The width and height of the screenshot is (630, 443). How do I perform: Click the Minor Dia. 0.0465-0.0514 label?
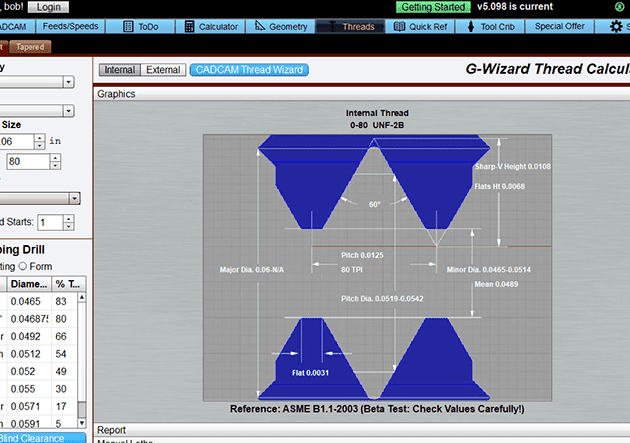point(489,270)
